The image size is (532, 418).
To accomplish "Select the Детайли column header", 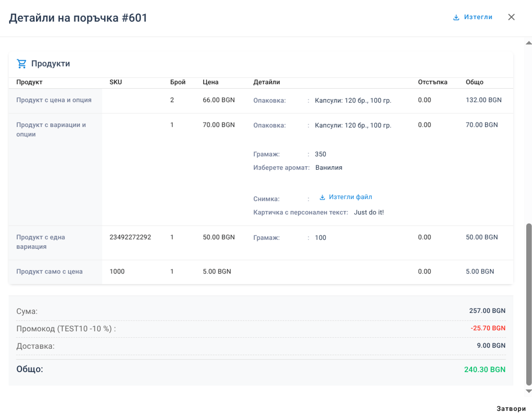I will pyautogui.click(x=266, y=82).
